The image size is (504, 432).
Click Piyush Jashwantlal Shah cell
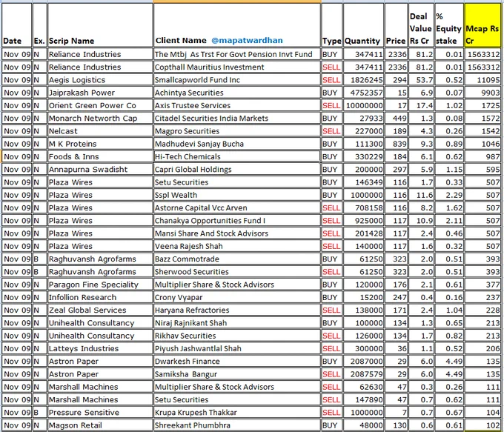click(x=237, y=349)
